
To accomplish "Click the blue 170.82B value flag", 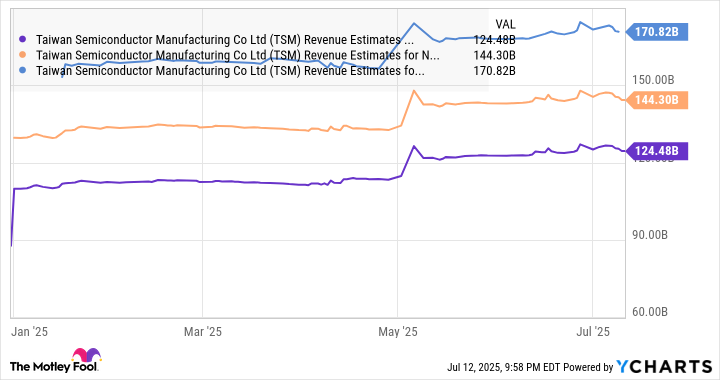I will click(657, 32).
